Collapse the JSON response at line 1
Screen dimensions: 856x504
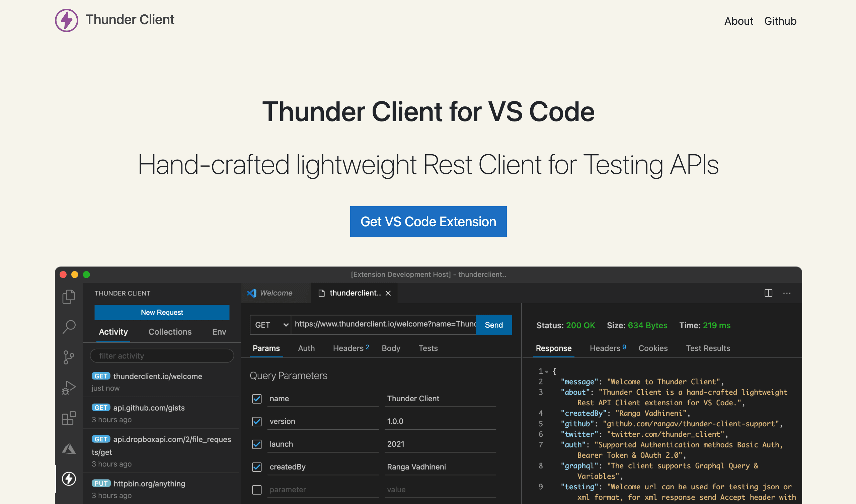pyautogui.click(x=547, y=371)
